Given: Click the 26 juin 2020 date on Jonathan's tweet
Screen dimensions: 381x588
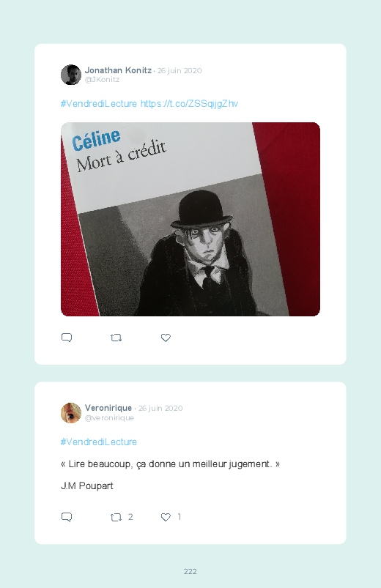Looking at the screenshot, I should click(180, 70).
